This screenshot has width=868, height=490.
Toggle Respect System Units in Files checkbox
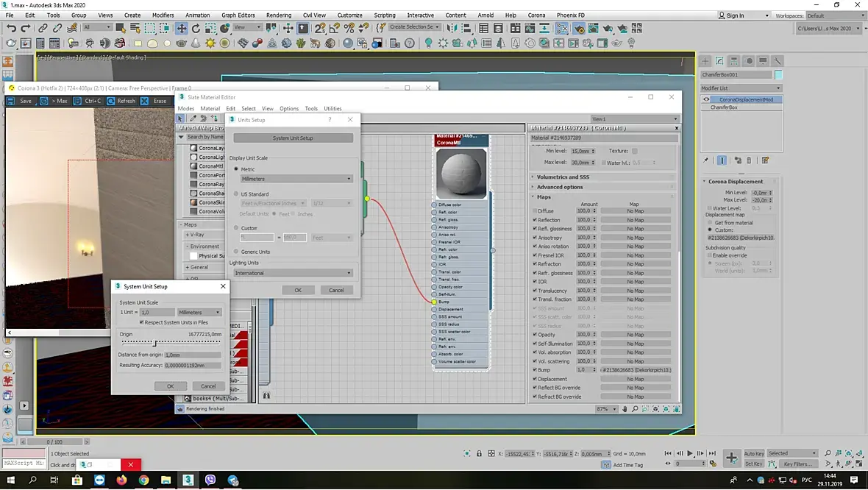point(141,322)
